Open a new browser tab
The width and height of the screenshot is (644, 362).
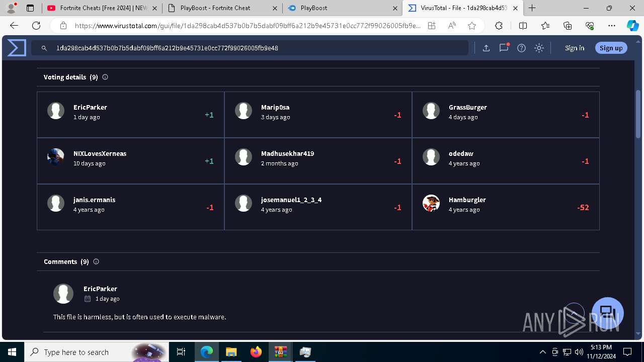pyautogui.click(x=532, y=8)
